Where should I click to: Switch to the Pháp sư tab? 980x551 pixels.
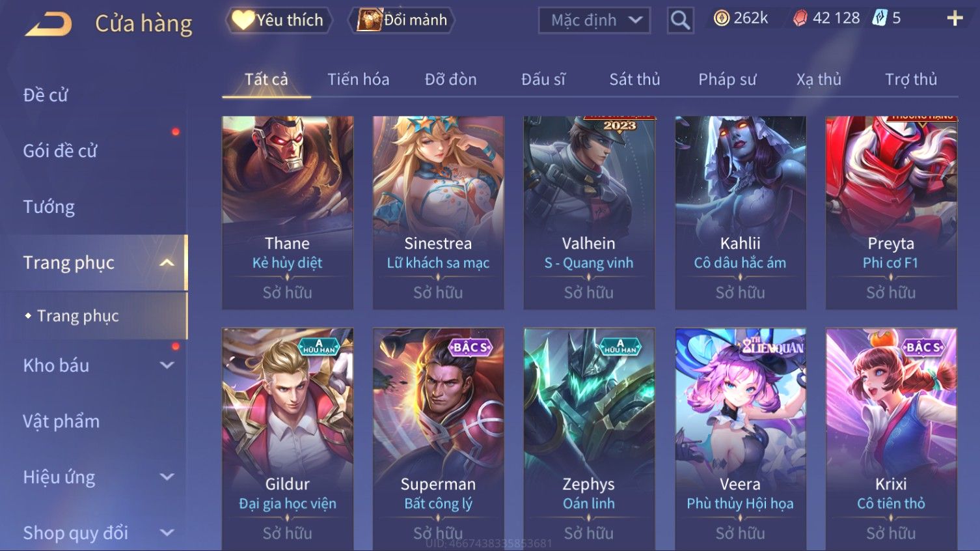[727, 79]
